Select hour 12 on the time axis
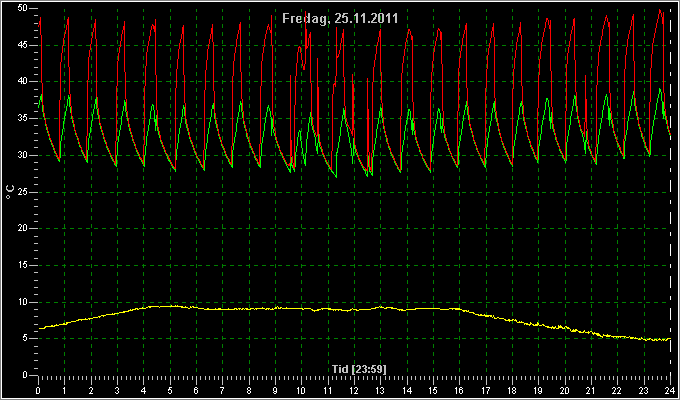680x400 pixels. 354,391
